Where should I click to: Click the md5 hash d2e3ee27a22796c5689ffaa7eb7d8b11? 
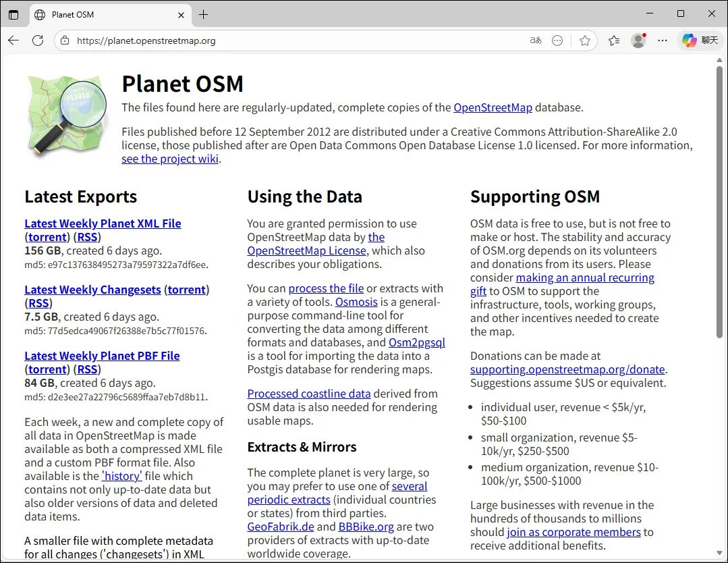point(126,397)
